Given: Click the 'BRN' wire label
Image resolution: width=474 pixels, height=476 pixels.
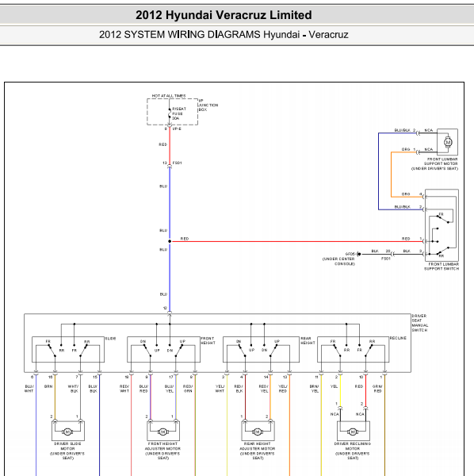Looking at the screenshot, I should tap(48, 386).
